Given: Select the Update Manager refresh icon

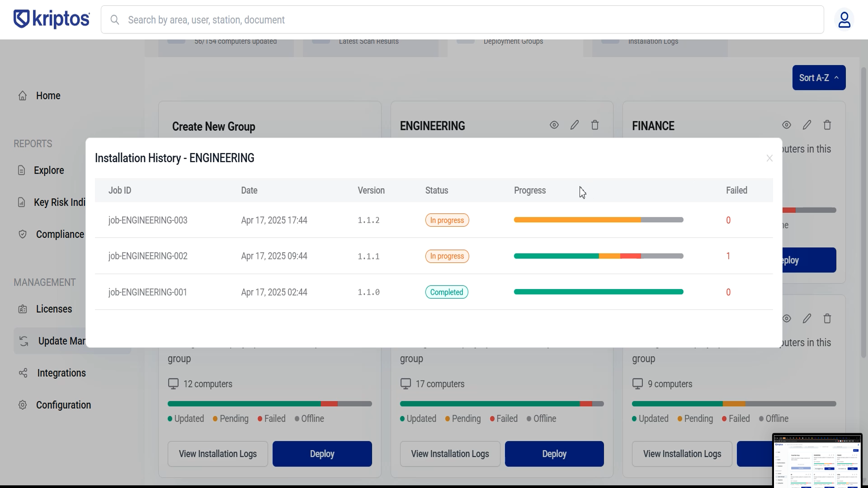Looking at the screenshot, I should click(x=23, y=341).
